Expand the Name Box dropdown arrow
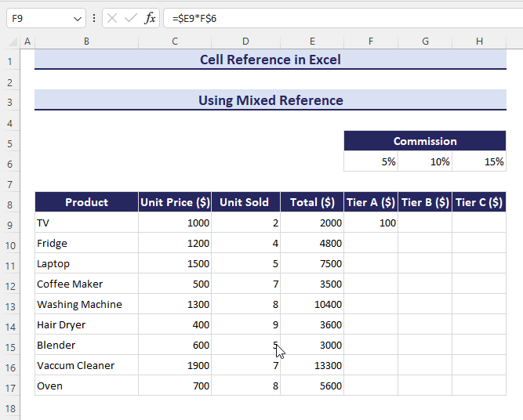The image size is (523, 420). pos(77,18)
